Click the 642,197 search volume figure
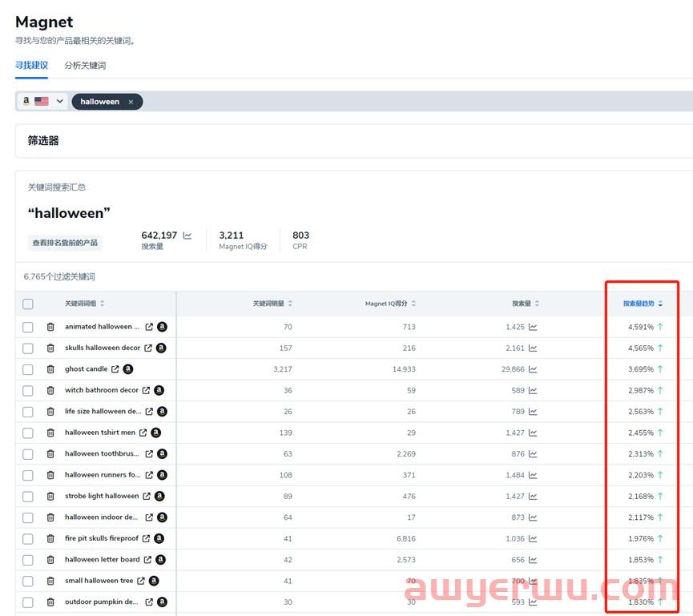 [x=159, y=235]
